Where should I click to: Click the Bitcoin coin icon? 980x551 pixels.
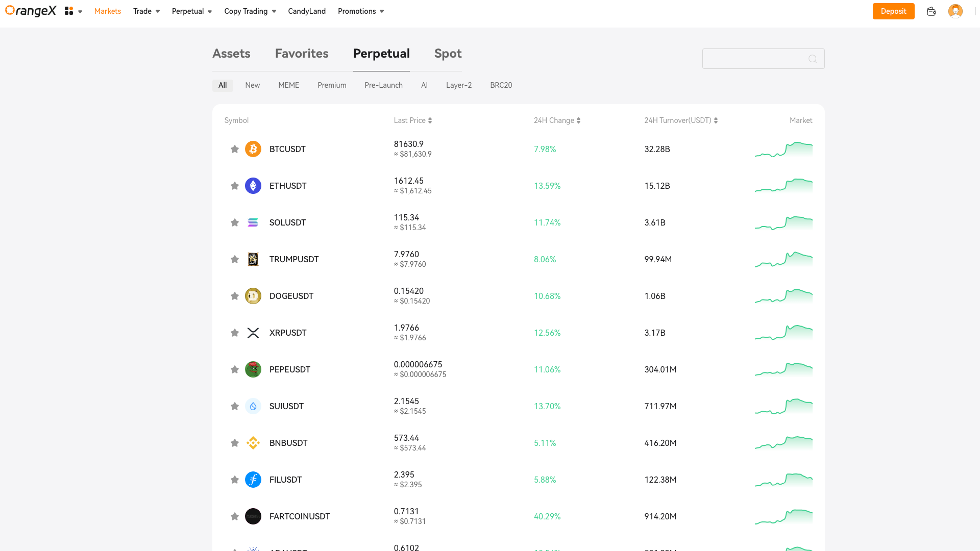[253, 149]
